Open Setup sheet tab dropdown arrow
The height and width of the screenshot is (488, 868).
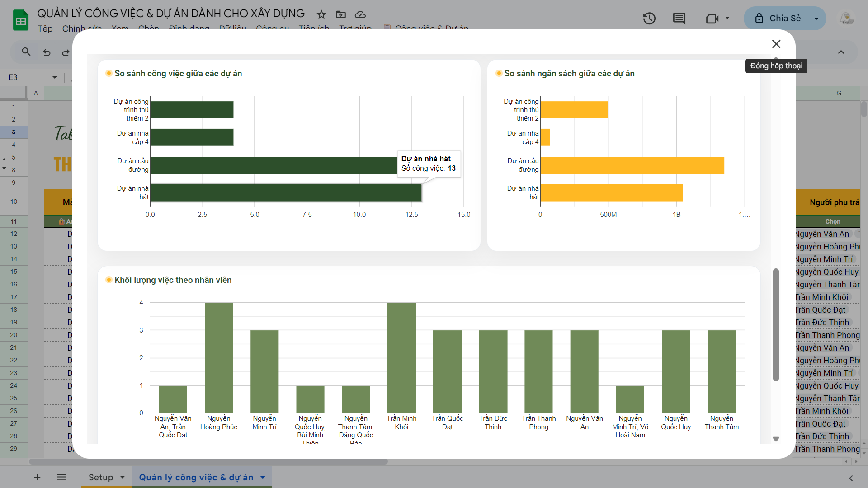tap(122, 477)
